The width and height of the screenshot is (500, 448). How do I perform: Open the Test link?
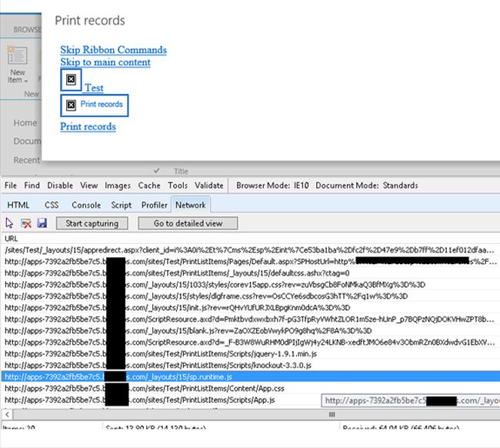point(94,88)
